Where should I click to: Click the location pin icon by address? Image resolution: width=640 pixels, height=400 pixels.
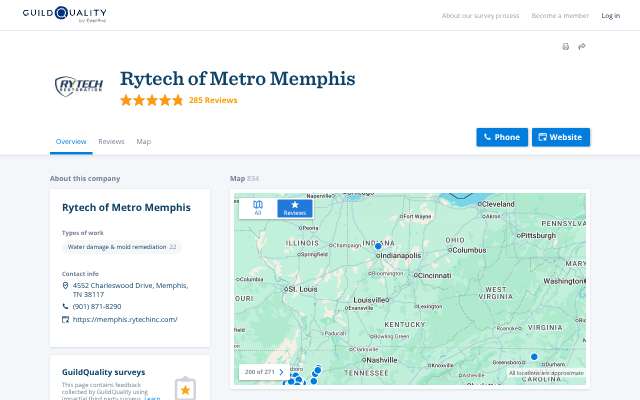click(x=65, y=285)
